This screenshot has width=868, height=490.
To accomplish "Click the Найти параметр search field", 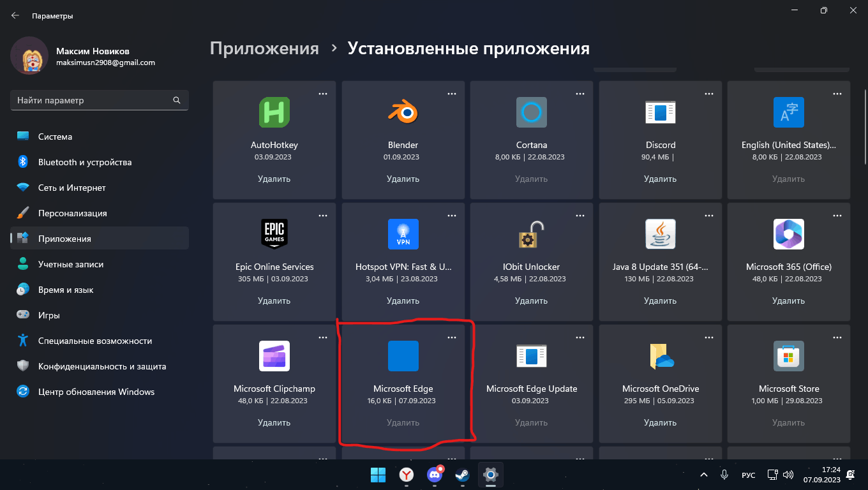I will (100, 100).
